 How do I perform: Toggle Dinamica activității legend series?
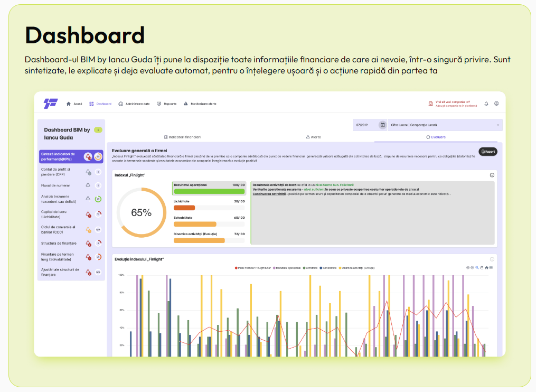click(356, 268)
